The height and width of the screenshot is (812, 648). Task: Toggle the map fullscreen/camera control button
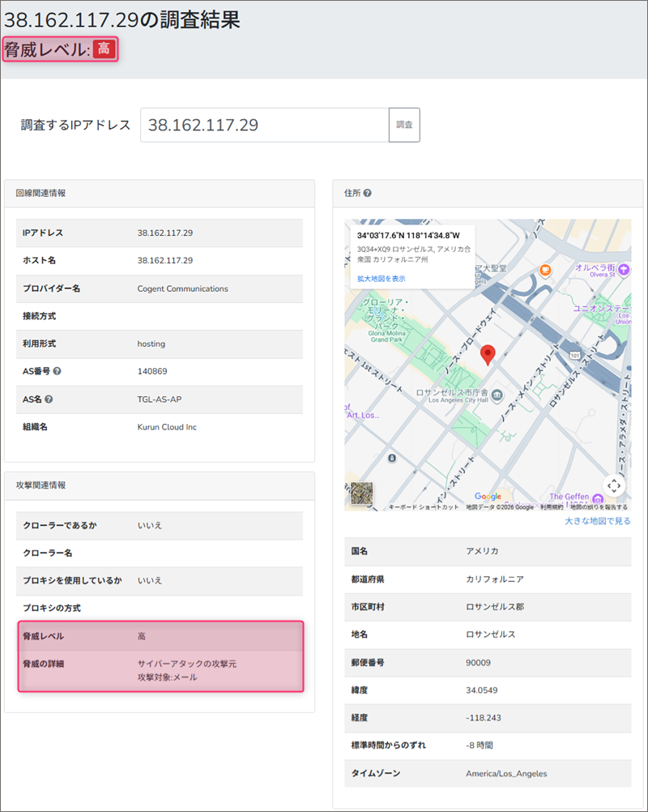(614, 485)
